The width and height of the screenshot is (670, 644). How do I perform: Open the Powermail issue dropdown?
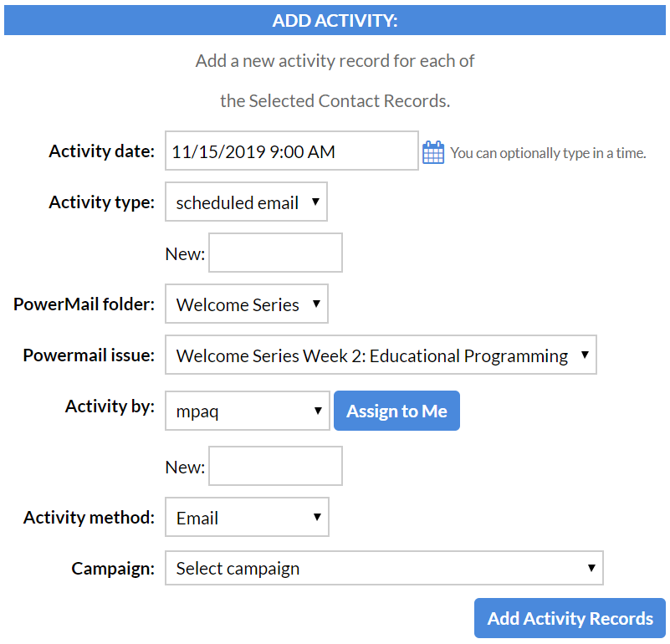point(381,355)
